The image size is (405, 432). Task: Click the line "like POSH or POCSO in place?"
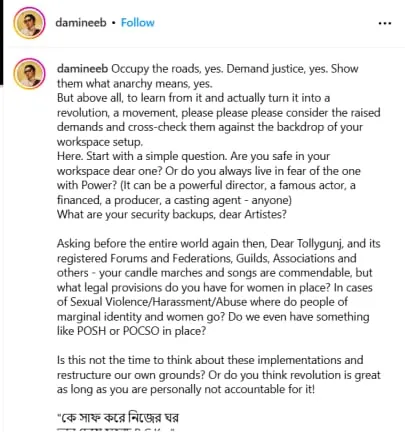click(132, 331)
